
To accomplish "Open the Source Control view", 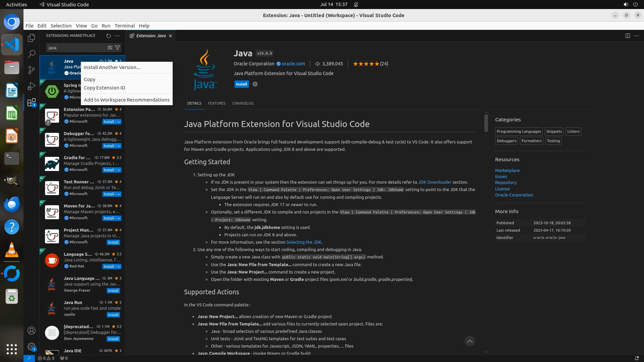I will (x=32, y=70).
